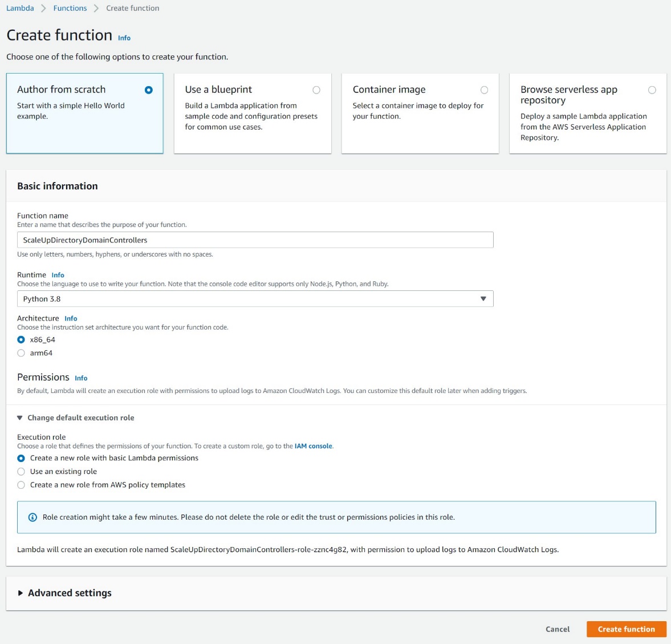Click the orange Create function button

point(626,629)
